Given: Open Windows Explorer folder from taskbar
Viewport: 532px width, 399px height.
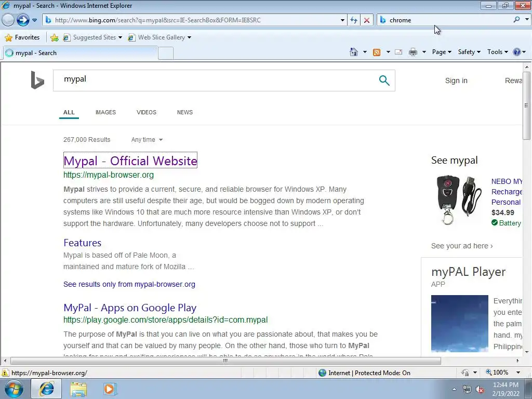Looking at the screenshot, I should coord(78,390).
